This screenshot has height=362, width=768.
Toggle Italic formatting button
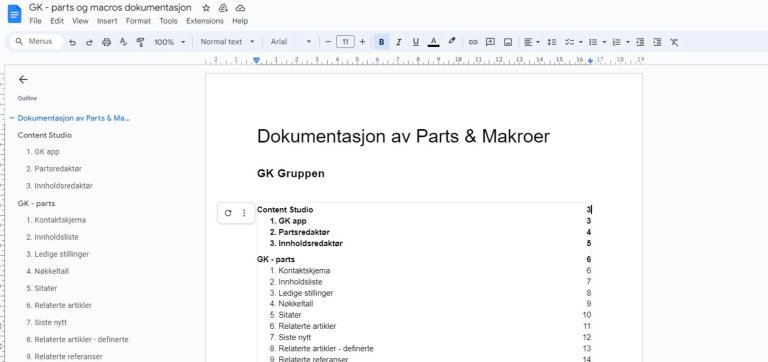tap(398, 42)
